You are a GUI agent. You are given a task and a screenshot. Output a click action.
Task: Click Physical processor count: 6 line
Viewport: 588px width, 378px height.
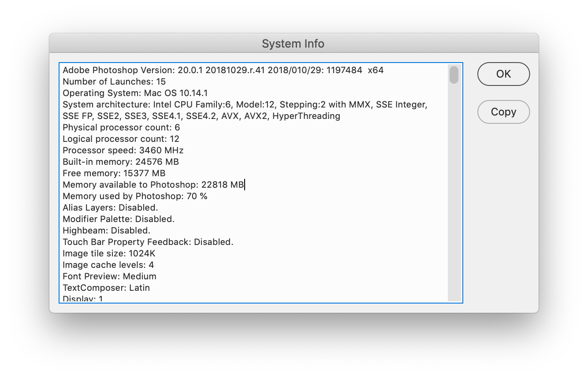click(121, 127)
